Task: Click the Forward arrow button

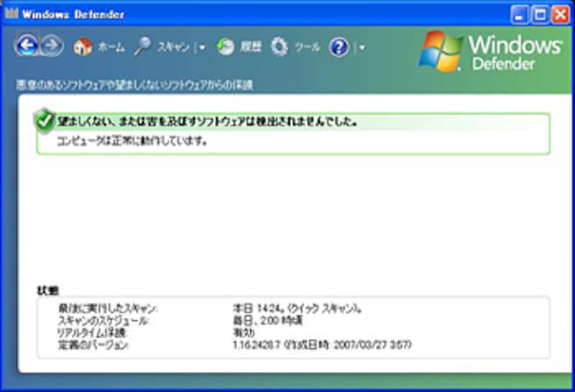Action: (52, 46)
